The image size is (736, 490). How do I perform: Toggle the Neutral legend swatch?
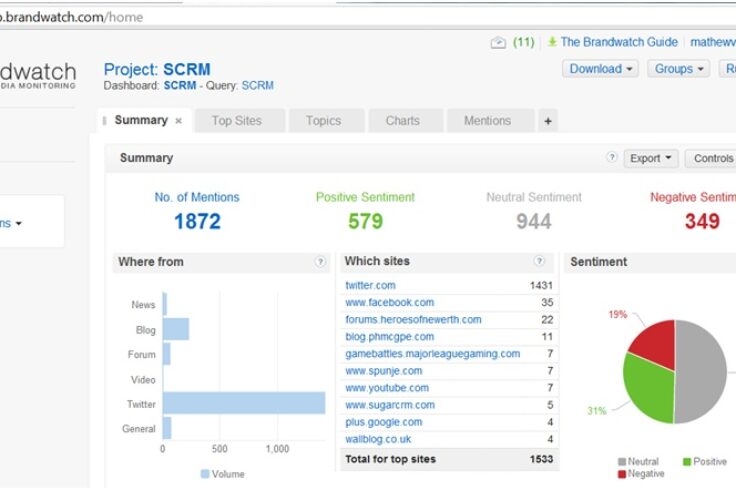click(622, 462)
